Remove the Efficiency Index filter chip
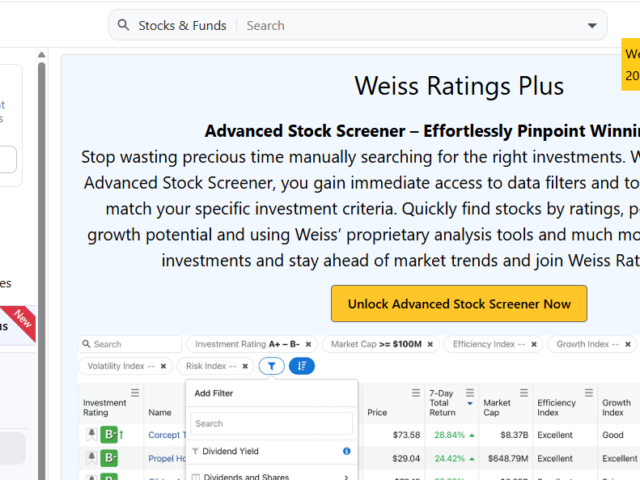This screenshot has height=480, width=640. coord(534,344)
